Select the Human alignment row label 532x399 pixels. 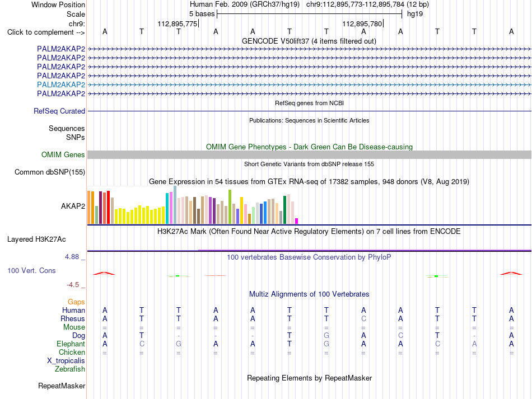[73, 310]
